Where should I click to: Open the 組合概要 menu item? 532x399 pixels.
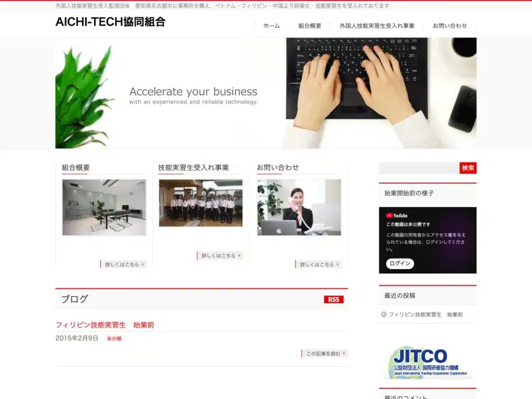click(310, 26)
